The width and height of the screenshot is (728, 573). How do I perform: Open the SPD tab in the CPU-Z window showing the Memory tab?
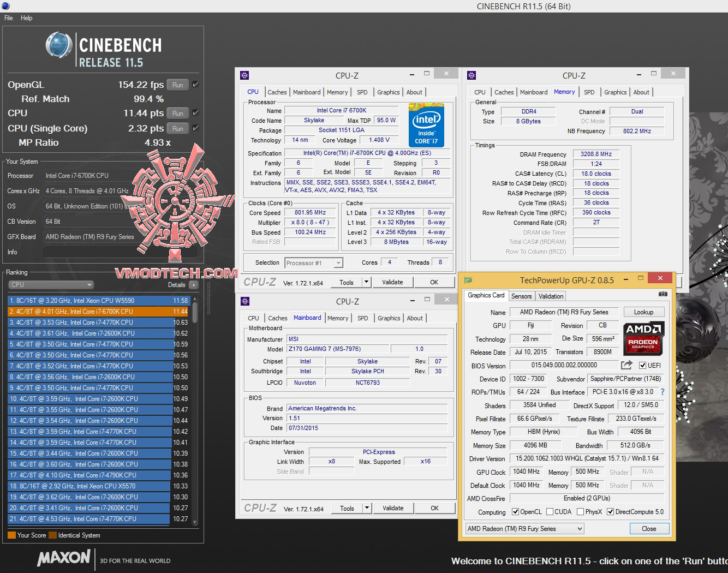(589, 92)
